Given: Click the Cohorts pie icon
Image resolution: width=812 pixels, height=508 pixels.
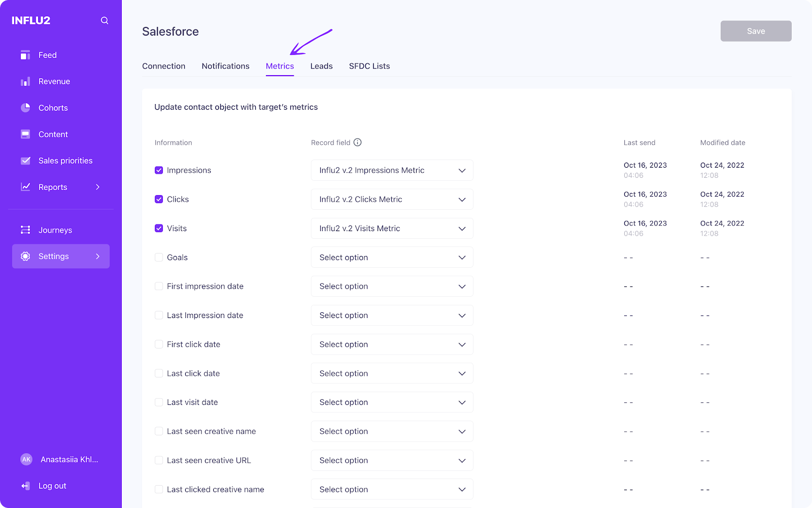Looking at the screenshot, I should pos(25,108).
